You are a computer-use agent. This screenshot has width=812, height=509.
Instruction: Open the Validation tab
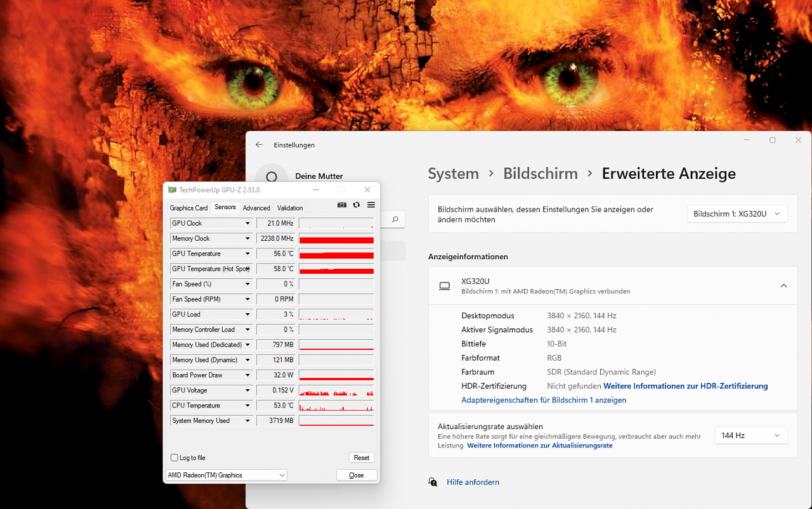point(290,208)
